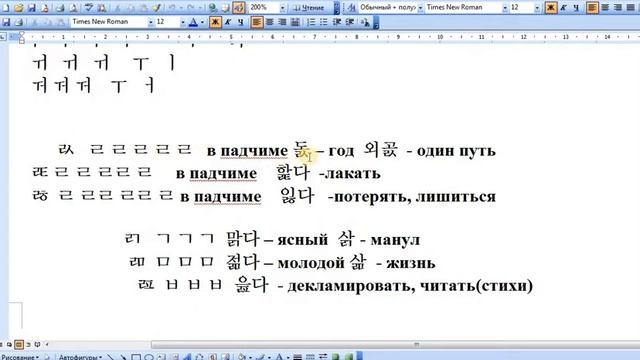Select the Rectangle drawing tool
This screenshot has width=640, height=360.
coord(136,357)
